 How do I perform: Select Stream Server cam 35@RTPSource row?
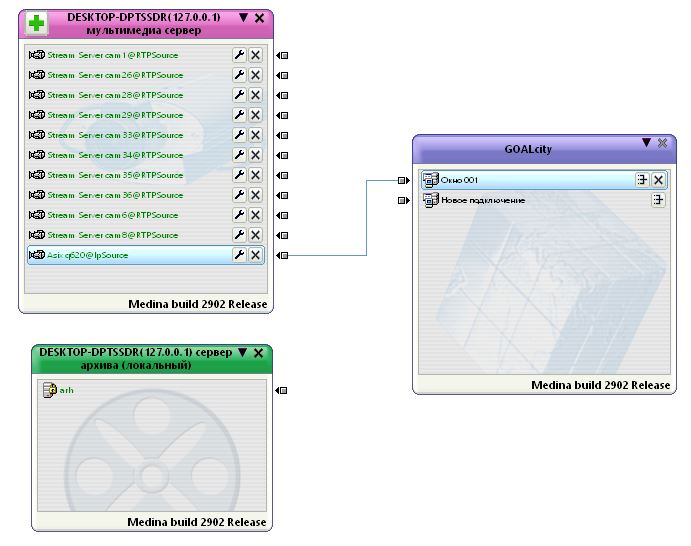tap(146, 175)
